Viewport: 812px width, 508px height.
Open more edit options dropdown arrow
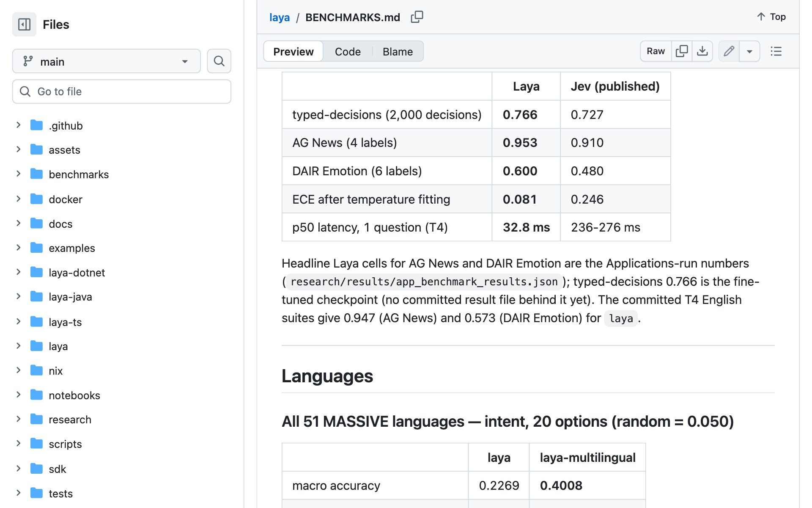[749, 51]
